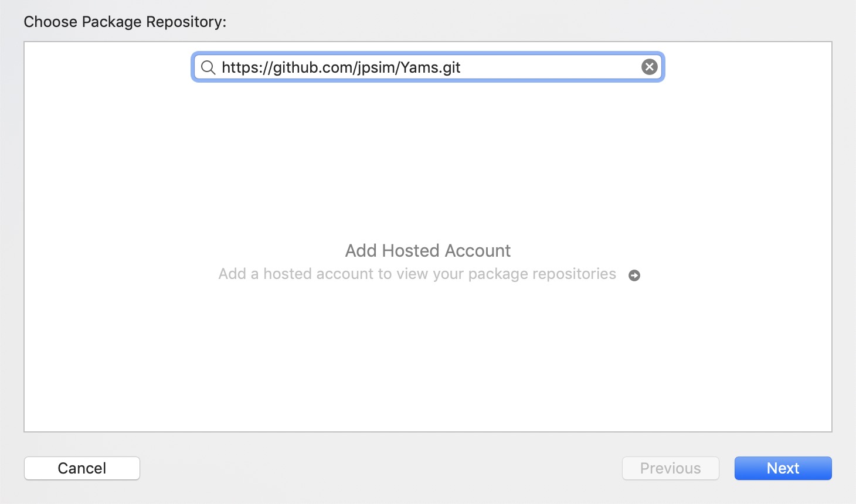Click Next to continue package setup

pos(783,468)
